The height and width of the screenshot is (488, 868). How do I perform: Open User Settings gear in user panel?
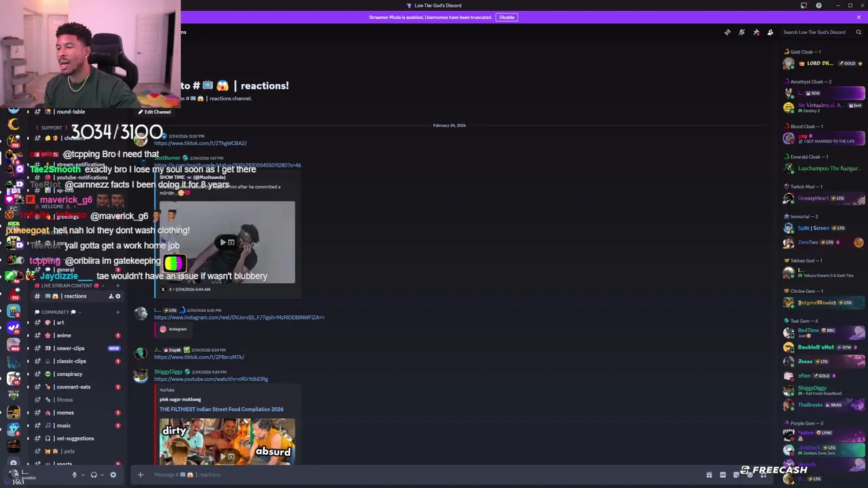[x=113, y=475]
